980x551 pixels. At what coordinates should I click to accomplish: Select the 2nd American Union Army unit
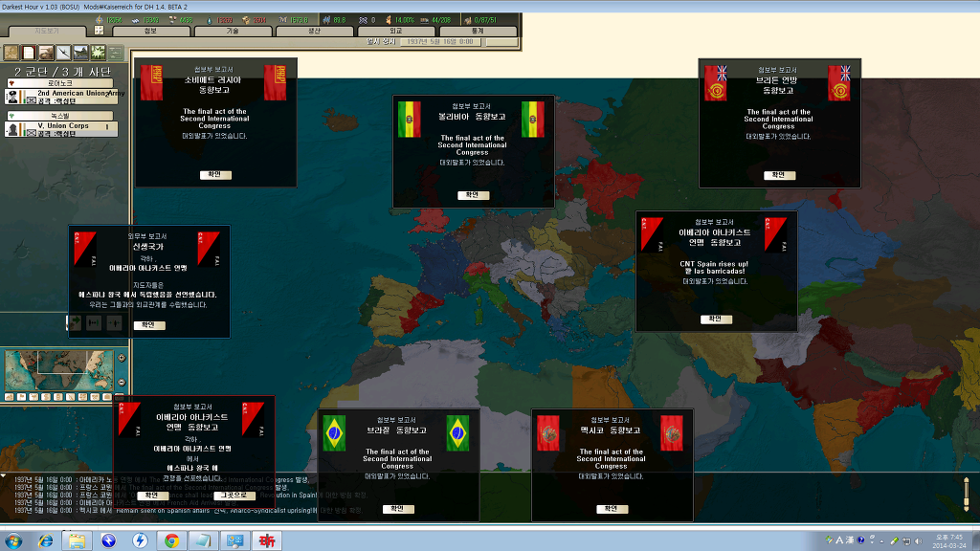pos(60,97)
